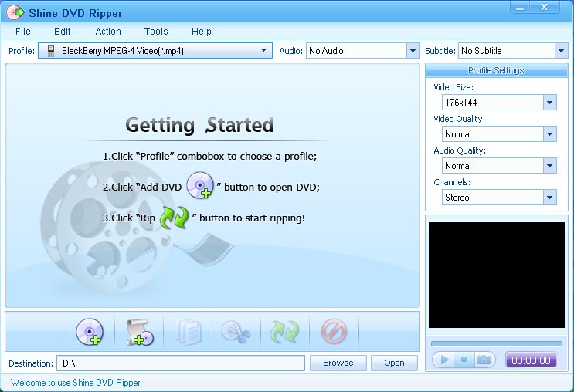The width and height of the screenshot is (574, 392).
Task: Click the Profile Settings panel header
Action: coord(497,70)
